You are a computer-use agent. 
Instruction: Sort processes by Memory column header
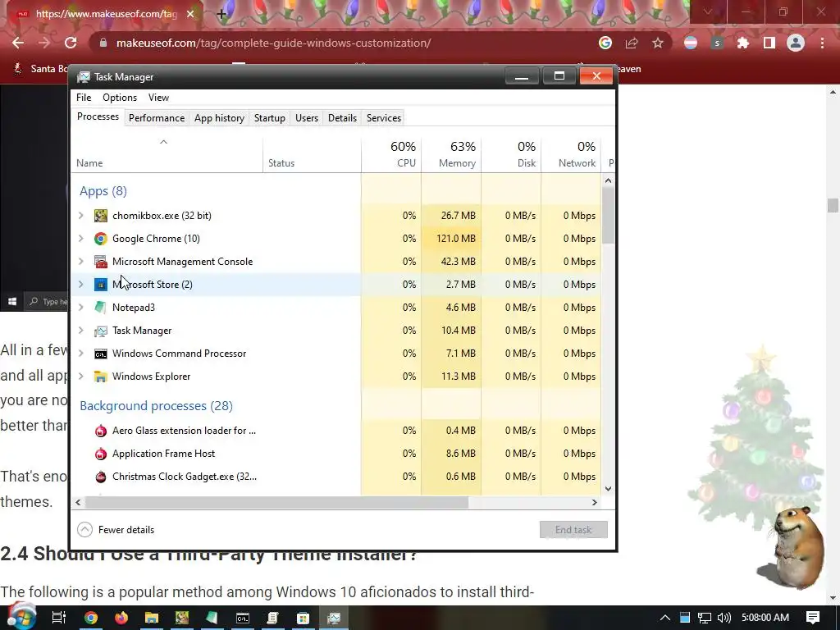pos(452,154)
